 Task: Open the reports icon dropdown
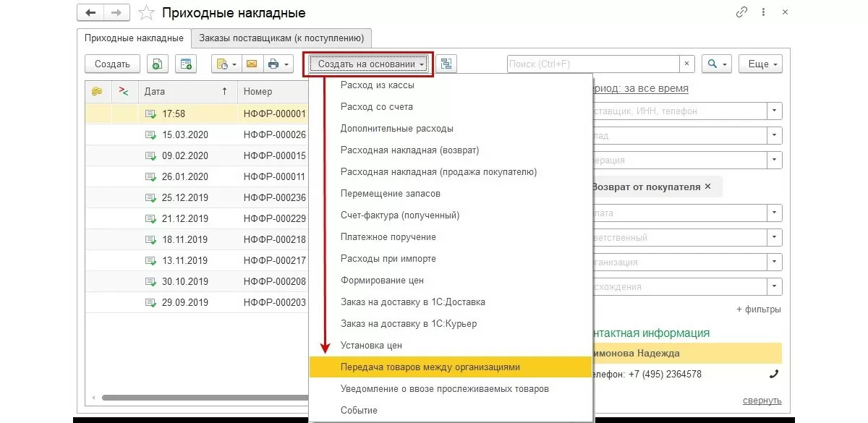pyautogui.click(x=226, y=64)
